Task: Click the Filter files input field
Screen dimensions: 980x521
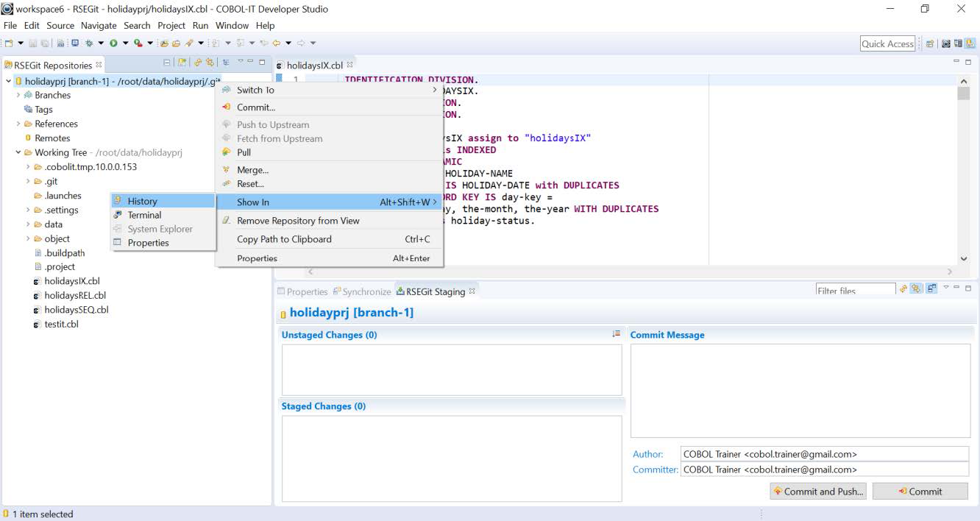Action: click(855, 291)
